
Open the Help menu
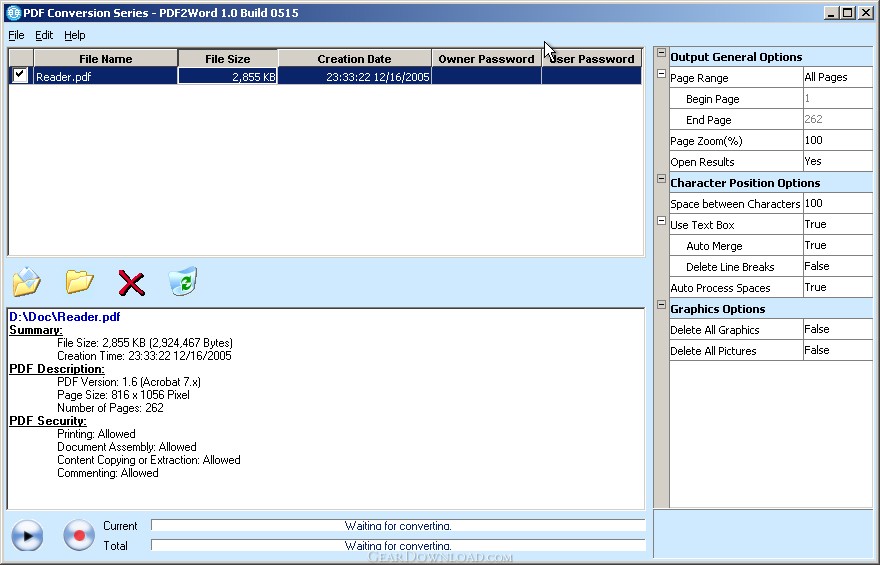pos(75,35)
